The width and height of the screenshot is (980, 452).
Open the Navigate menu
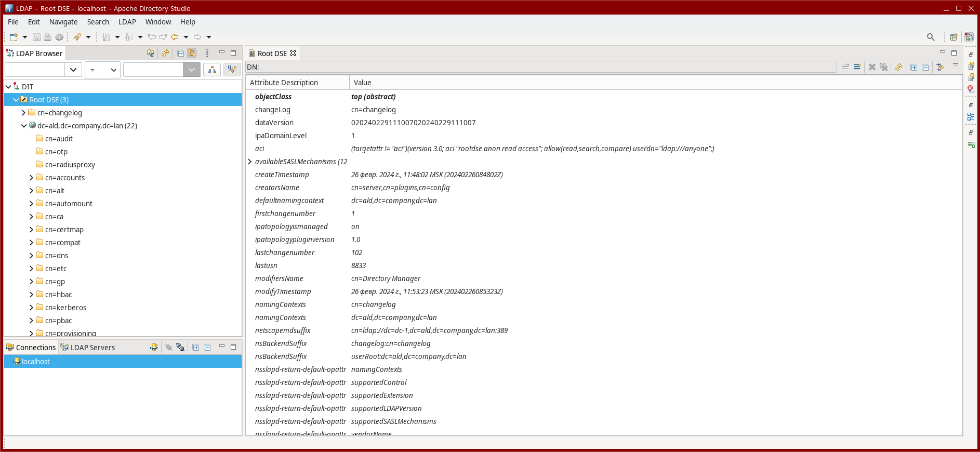[x=63, y=22]
